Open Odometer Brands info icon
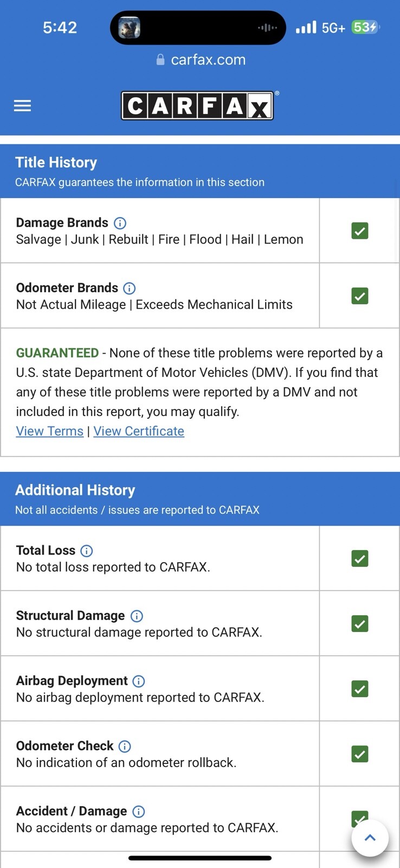Image resolution: width=400 pixels, height=868 pixels. (130, 288)
